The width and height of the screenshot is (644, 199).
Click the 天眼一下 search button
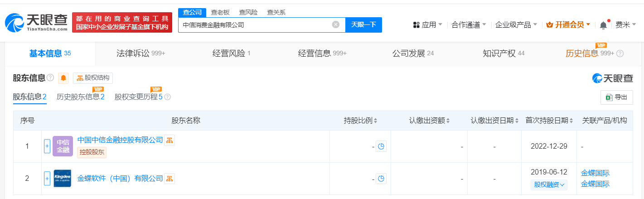(x=363, y=25)
